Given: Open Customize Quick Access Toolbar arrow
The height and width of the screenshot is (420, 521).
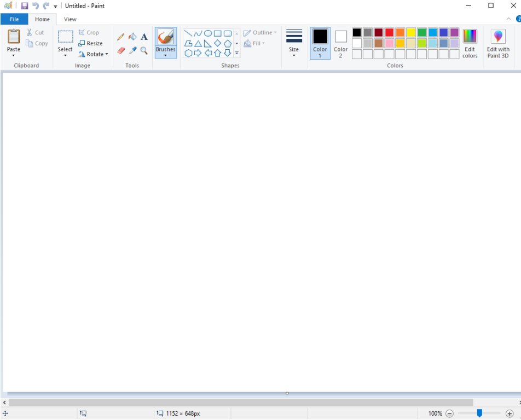Looking at the screenshot, I should (x=55, y=6).
